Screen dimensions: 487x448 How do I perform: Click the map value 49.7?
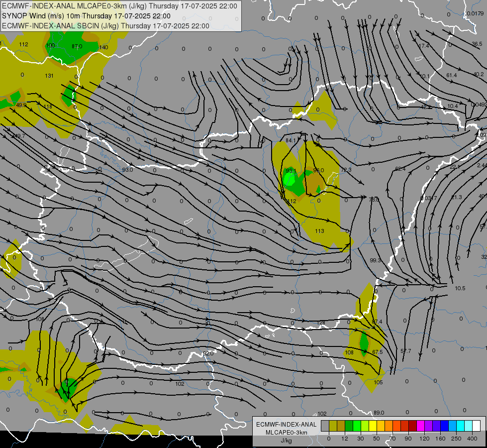click(20, 136)
